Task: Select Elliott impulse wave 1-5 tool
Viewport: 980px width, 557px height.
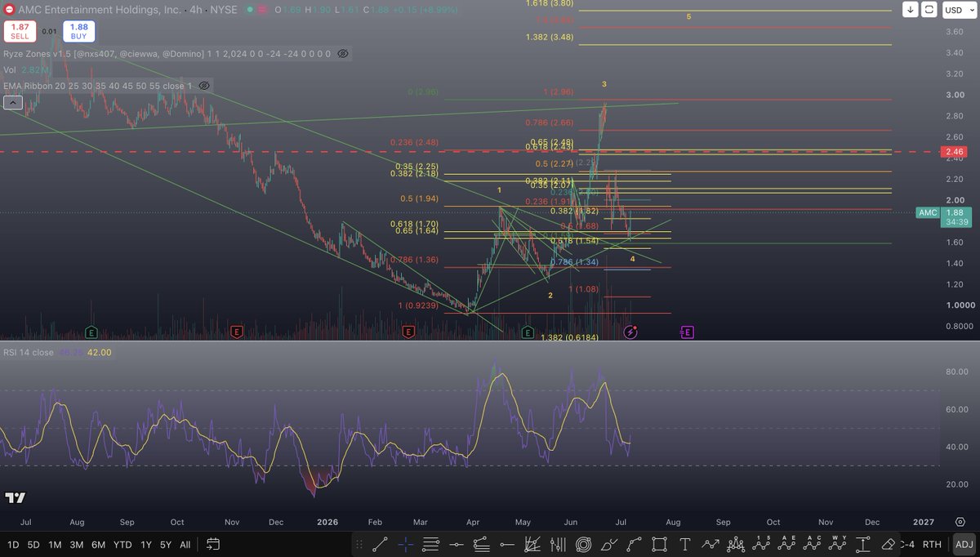Action: (x=761, y=544)
